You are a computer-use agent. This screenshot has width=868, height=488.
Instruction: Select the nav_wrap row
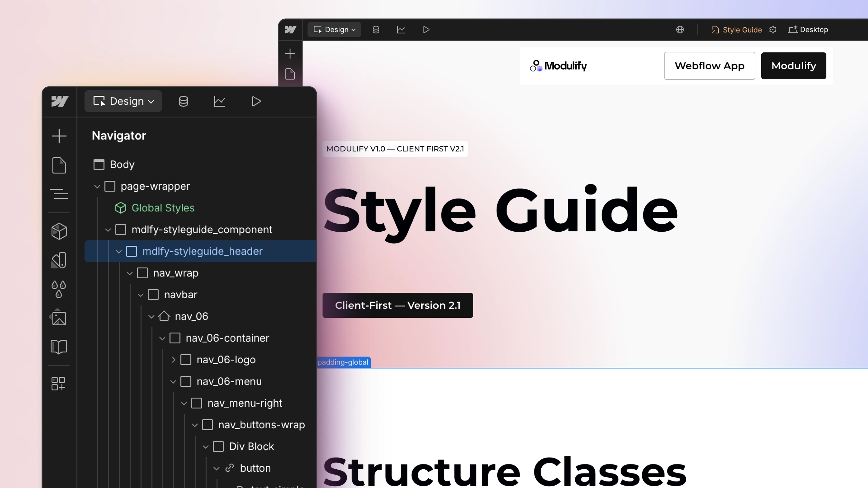200,273
